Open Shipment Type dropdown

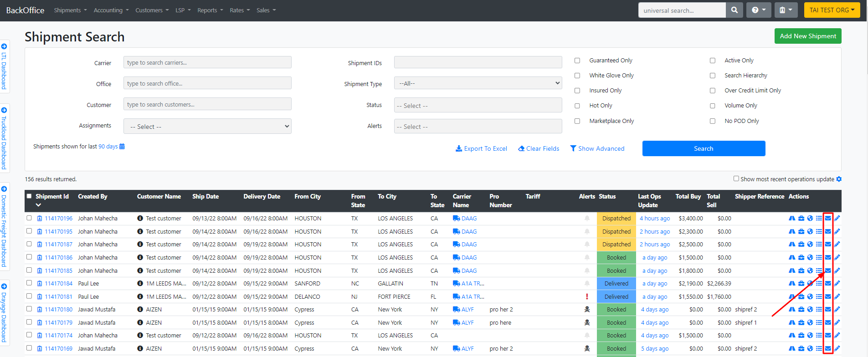point(478,83)
